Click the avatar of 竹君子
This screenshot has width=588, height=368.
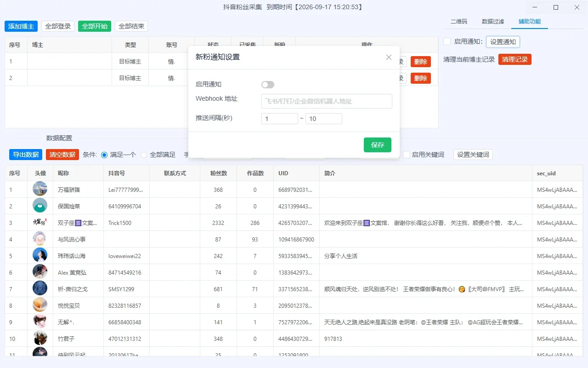click(40, 338)
